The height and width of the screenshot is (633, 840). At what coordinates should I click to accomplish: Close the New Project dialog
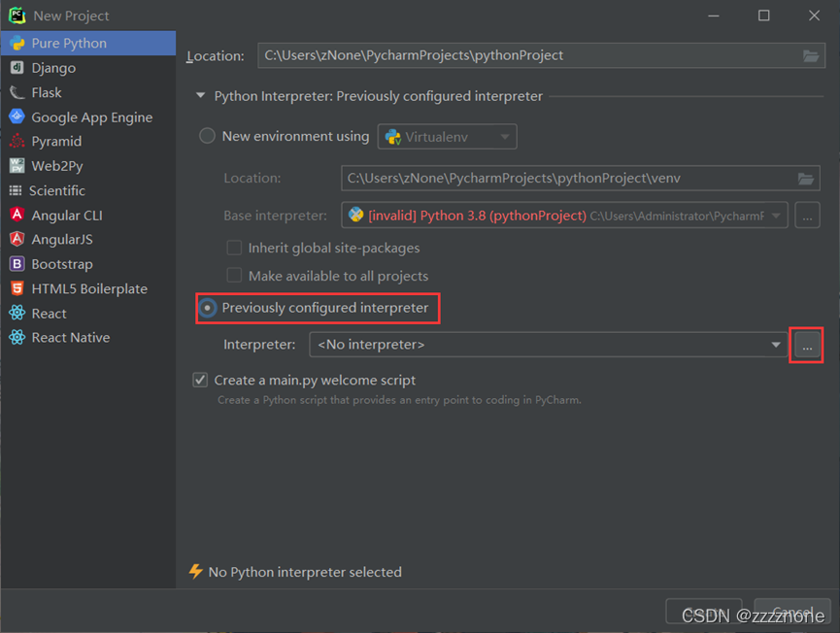coord(815,16)
